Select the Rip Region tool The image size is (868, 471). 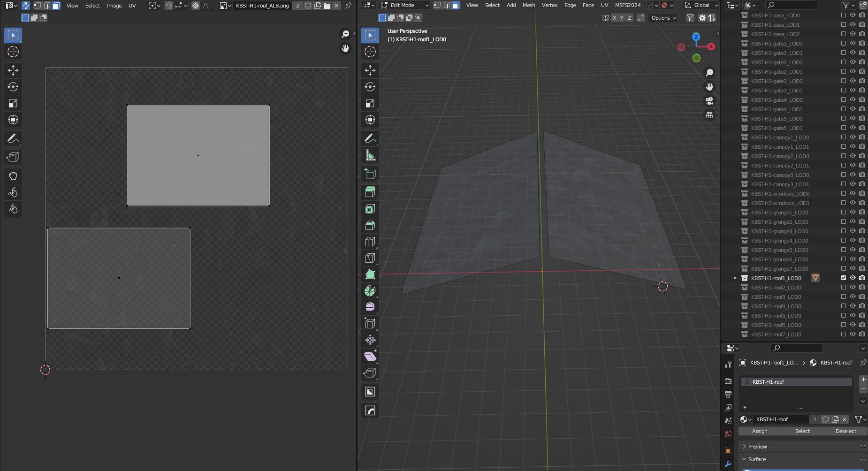[x=370, y=373]
